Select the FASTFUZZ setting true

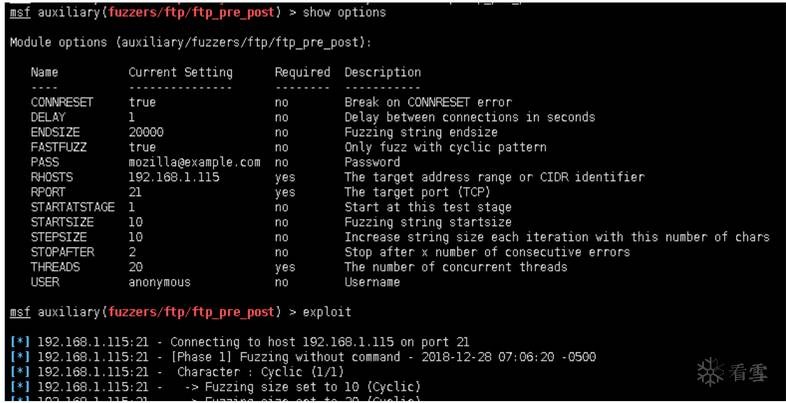pyautogui.click(x=142, y=147)
